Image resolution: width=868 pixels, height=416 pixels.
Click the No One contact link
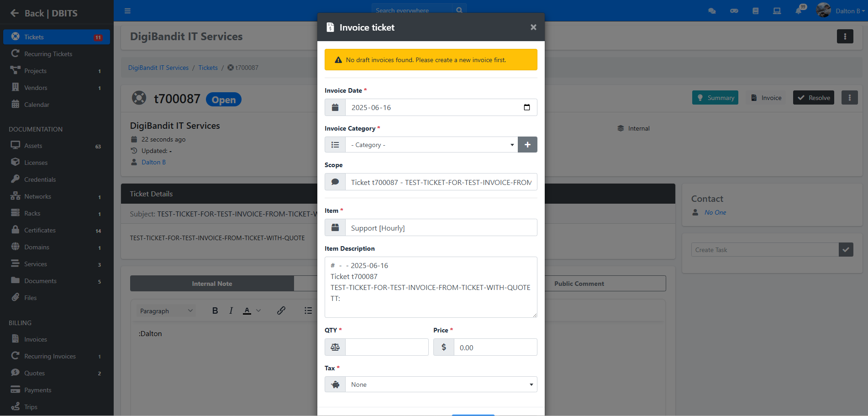(715, 212)
